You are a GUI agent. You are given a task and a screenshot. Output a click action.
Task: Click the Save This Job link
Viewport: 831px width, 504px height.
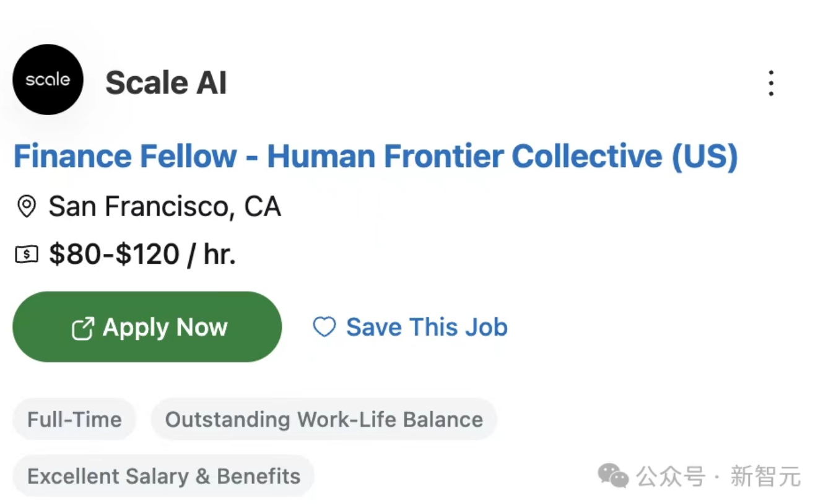click(427, 327)
